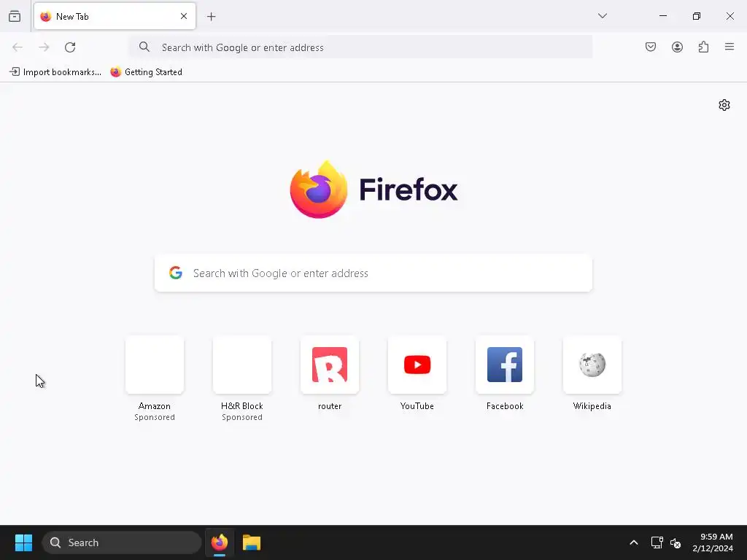Personalize new tab via gear icon
The height and width of the screenshot is (560, 747).
(x=724, y=105)
